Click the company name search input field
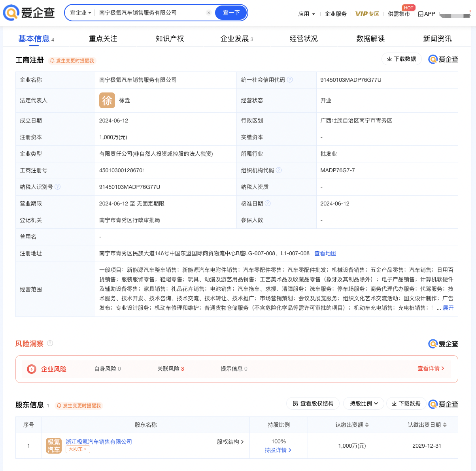This screenshot has width=476, height=471. point(150,13)
